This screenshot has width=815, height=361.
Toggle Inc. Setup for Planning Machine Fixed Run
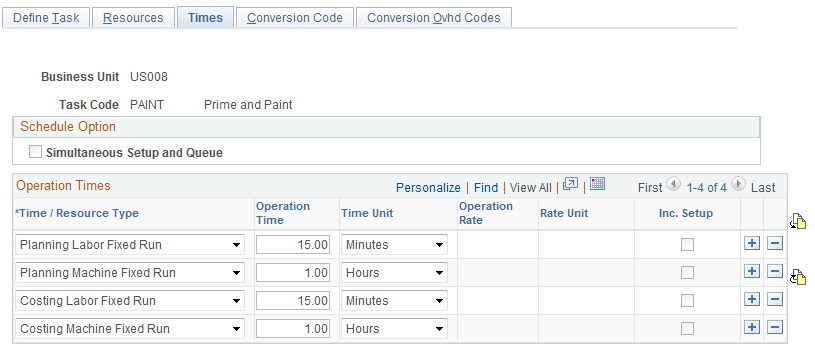point(687,273)
